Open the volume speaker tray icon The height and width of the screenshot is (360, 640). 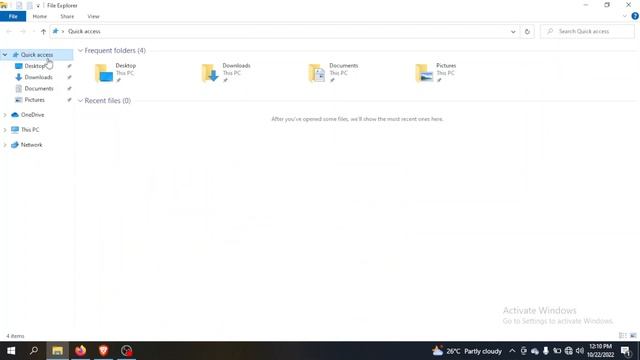pyautogui.click(x=580, y=351)
